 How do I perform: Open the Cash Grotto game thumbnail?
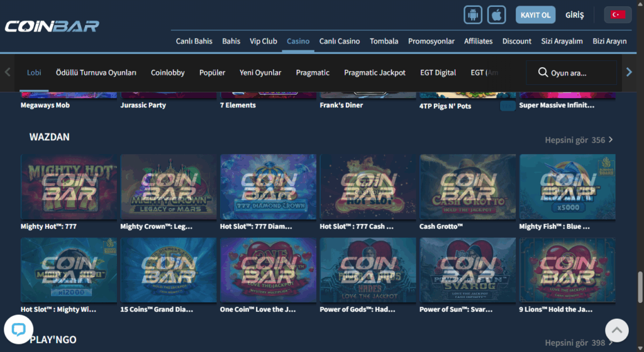[x=468, y=187]
